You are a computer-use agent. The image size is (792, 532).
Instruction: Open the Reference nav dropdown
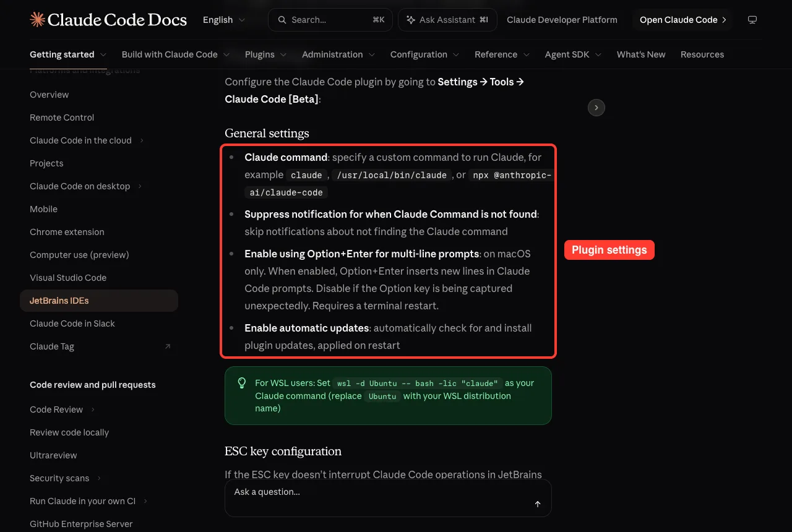pyautogui.click(x=502, y=54)
